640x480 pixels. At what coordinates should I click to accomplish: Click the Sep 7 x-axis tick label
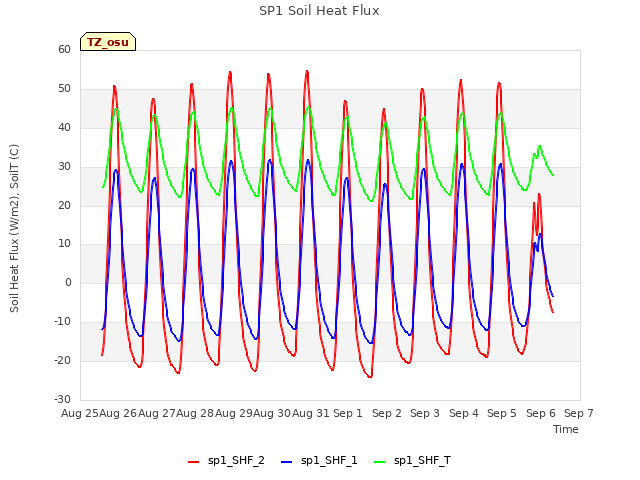point(579,413)
